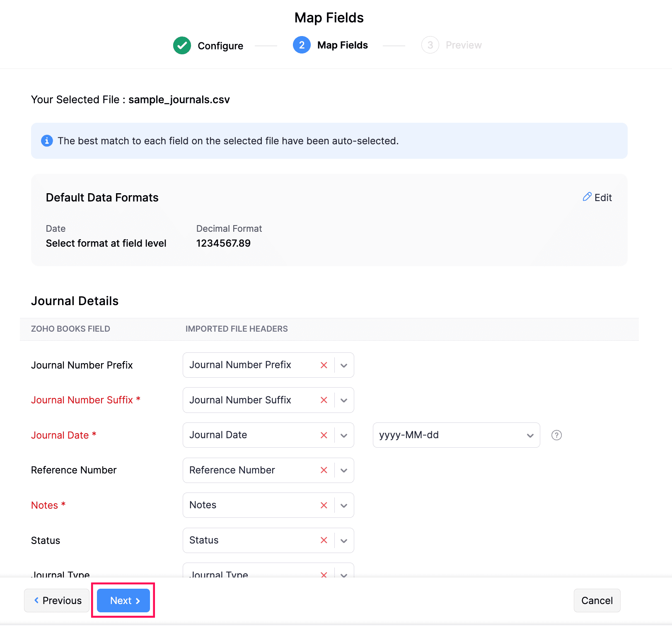Remove the Reference Number mapping
Image resolution: width=672 pixels, height=626 pixels.
(324, 470)
